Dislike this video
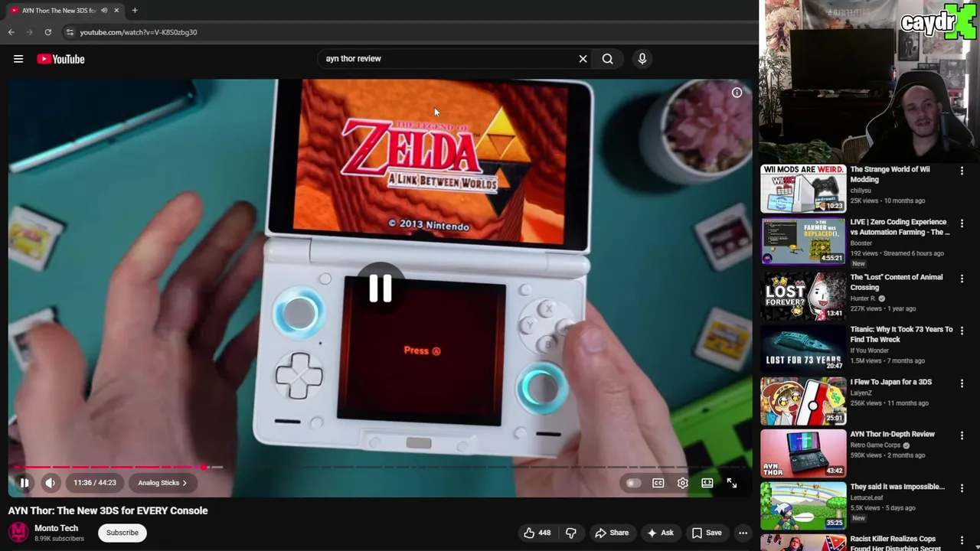Image resolution: width=980 pixels, height=551 pixels. click(571, 533)
